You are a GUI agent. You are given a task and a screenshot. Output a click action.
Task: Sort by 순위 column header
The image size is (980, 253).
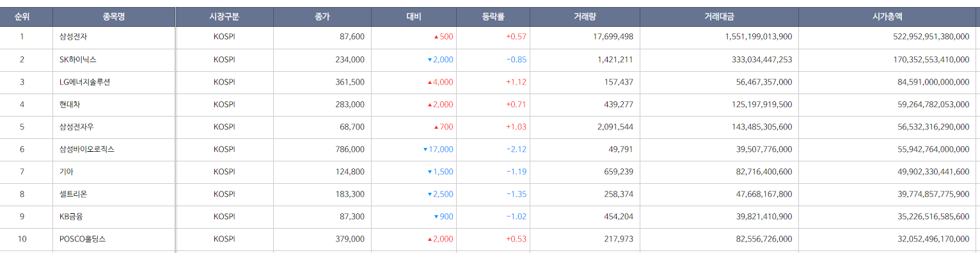pos(22,17)
